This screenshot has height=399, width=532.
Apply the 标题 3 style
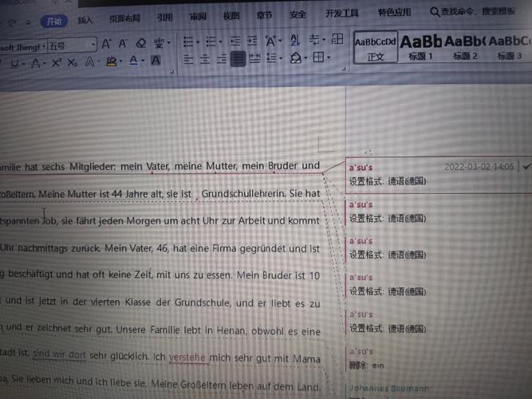pyautogui.click(x=509, y=46)
